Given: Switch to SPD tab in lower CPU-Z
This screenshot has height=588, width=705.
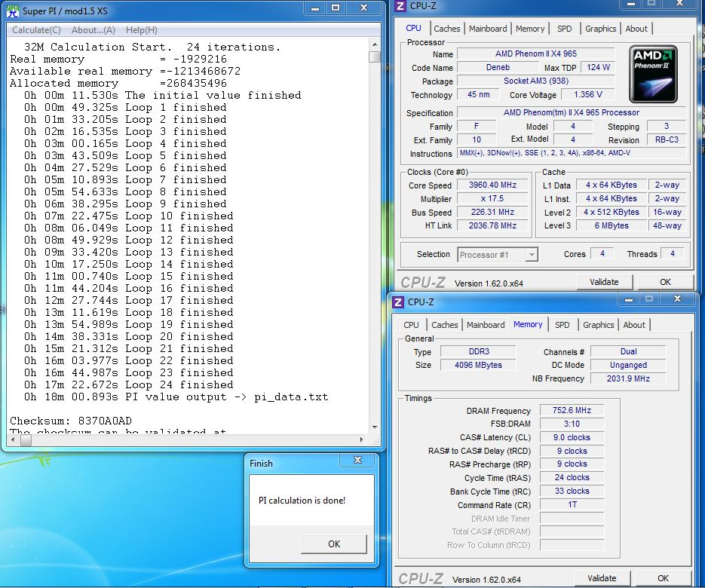Looking at the screenshot, I should [x=562, y=325].
